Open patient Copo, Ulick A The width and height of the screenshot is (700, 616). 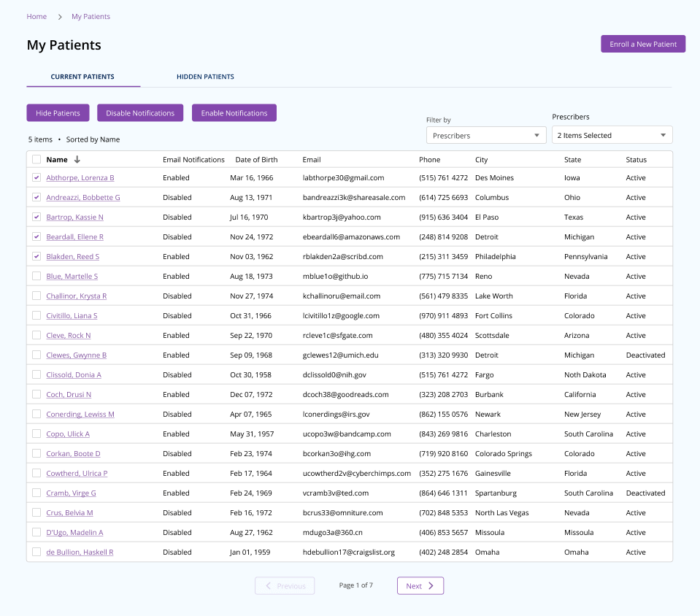[68, 434]
